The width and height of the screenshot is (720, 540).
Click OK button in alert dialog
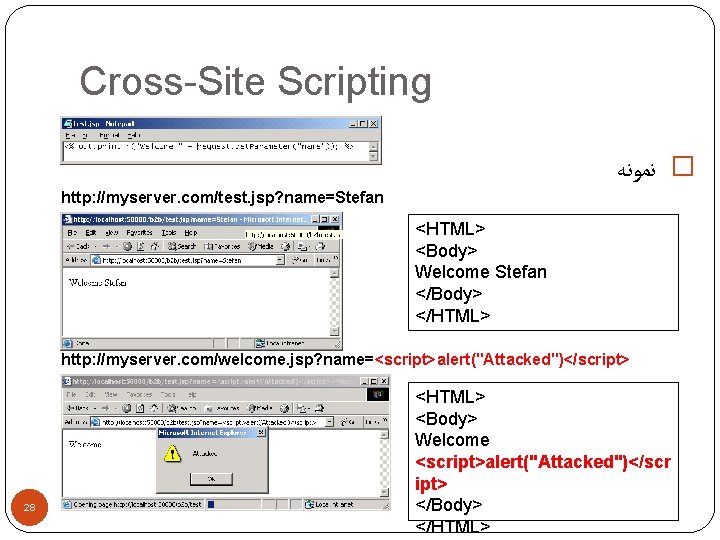[x=211, y=479]
